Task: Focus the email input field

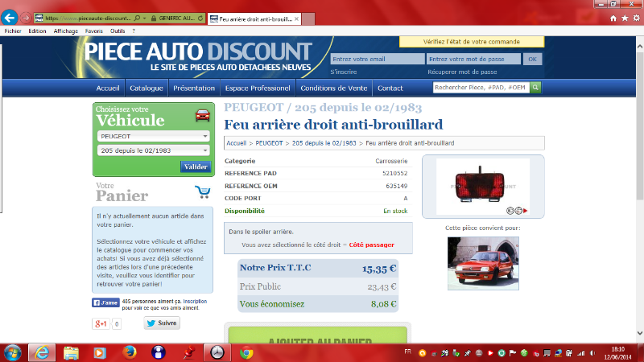Action: 377,59
